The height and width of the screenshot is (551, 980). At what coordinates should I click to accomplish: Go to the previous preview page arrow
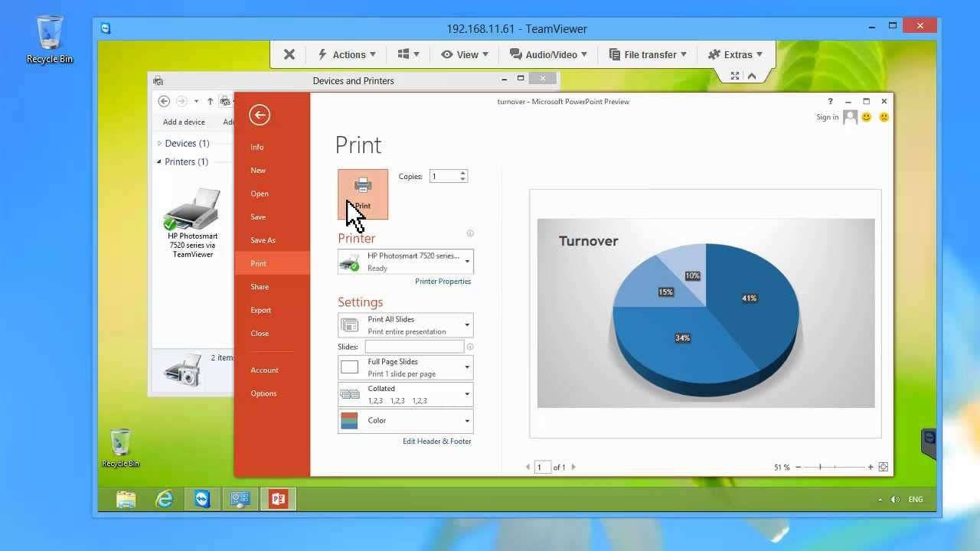528,467
